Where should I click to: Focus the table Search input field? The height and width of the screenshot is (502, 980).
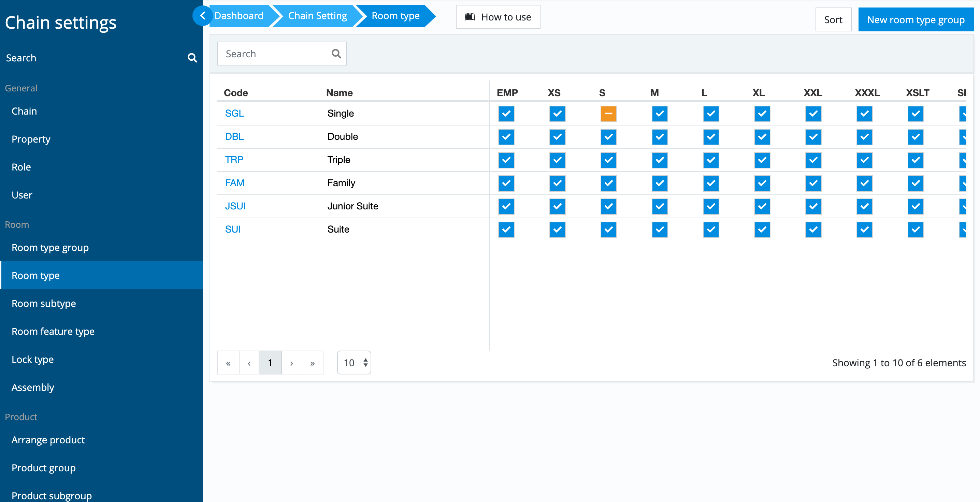[x=274, y=54]
